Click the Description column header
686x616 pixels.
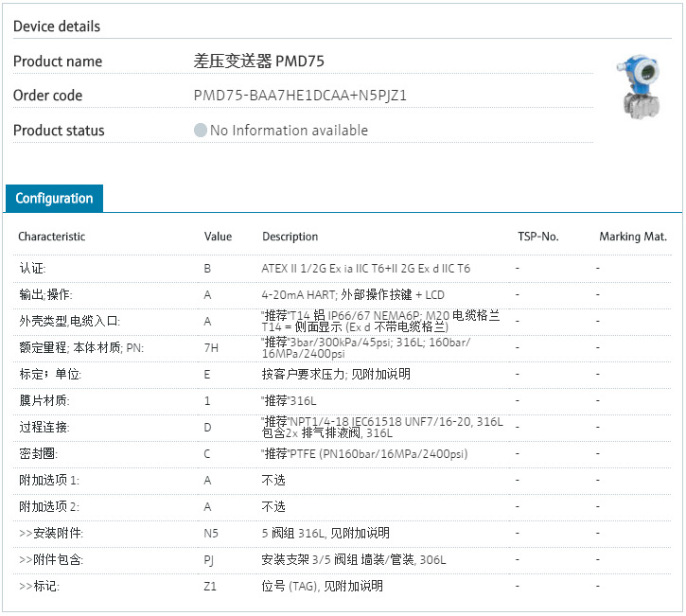[x=290, y=237]
